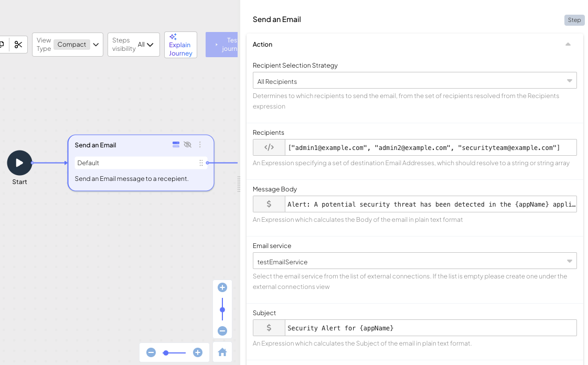Click the scissors cut icon
Screen dimensions: 588x365
tap(18, 45)
